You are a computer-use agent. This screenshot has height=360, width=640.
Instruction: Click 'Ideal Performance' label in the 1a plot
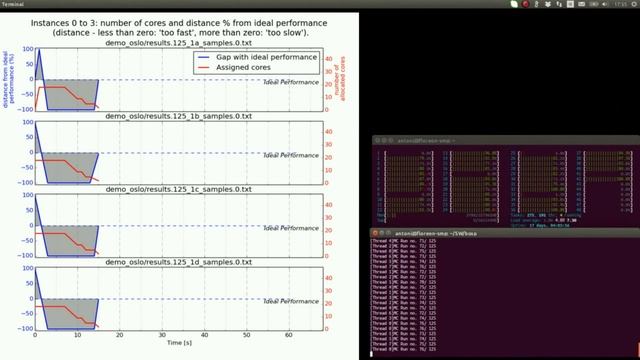click(x=291, y=82)
